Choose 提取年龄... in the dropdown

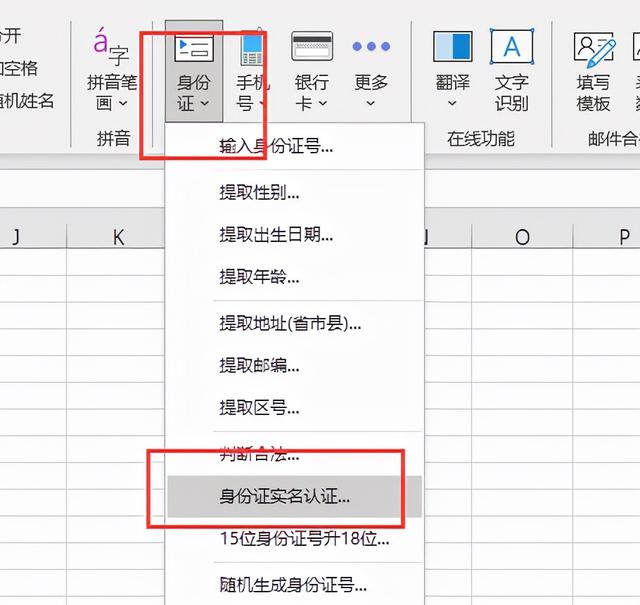pyautogui.click(x=295, y=277)
